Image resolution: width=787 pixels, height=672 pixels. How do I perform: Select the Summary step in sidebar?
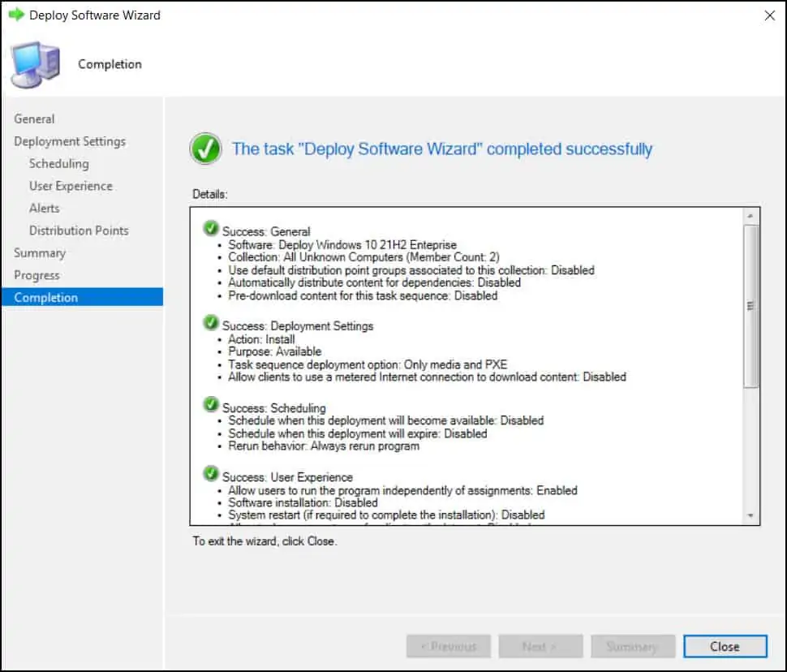(40, 253)
